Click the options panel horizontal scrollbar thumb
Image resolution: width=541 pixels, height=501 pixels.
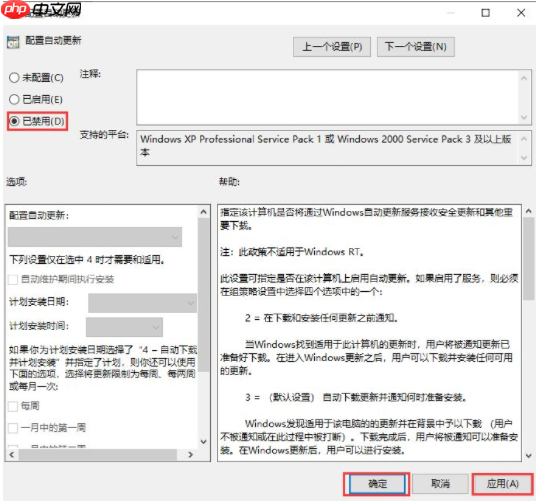[98, 455]
